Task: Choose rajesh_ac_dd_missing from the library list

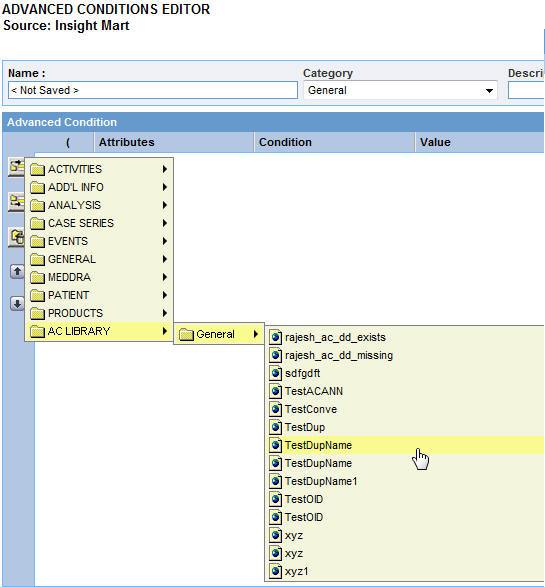Action: click(405, 355)
